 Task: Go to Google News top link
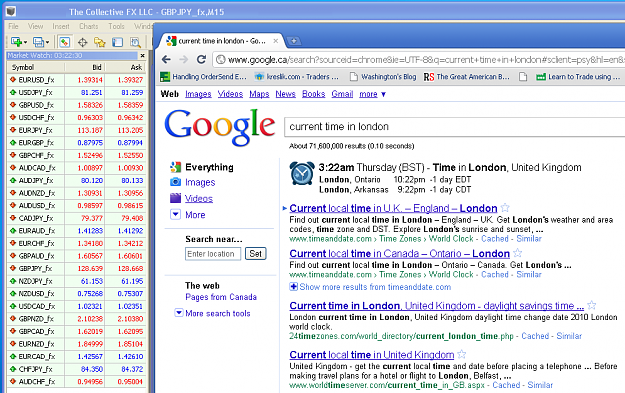tap(285, 94)
